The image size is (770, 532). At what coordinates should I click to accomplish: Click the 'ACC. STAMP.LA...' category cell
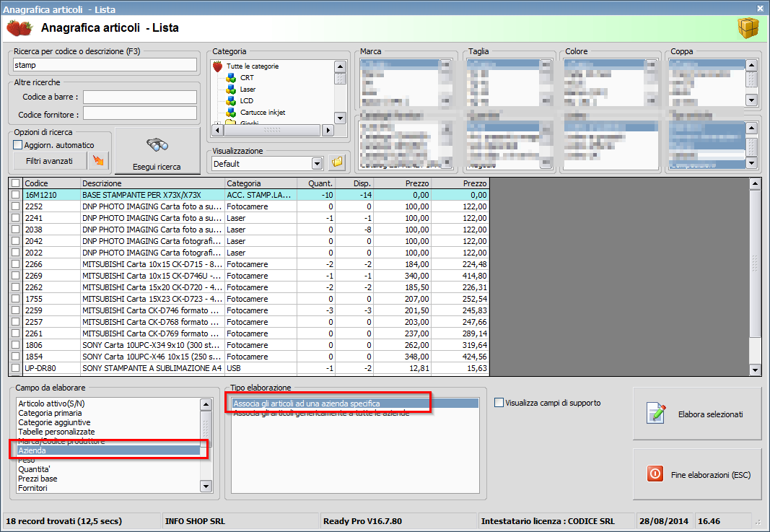coord(261,195)
